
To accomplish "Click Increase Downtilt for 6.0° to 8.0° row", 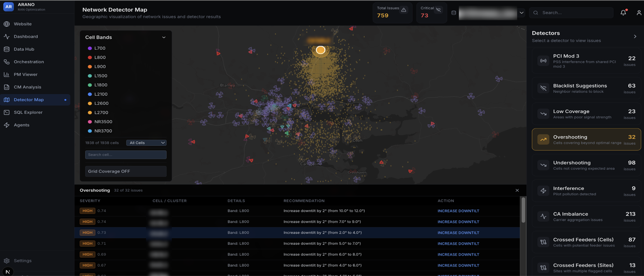I will point(458,254).
